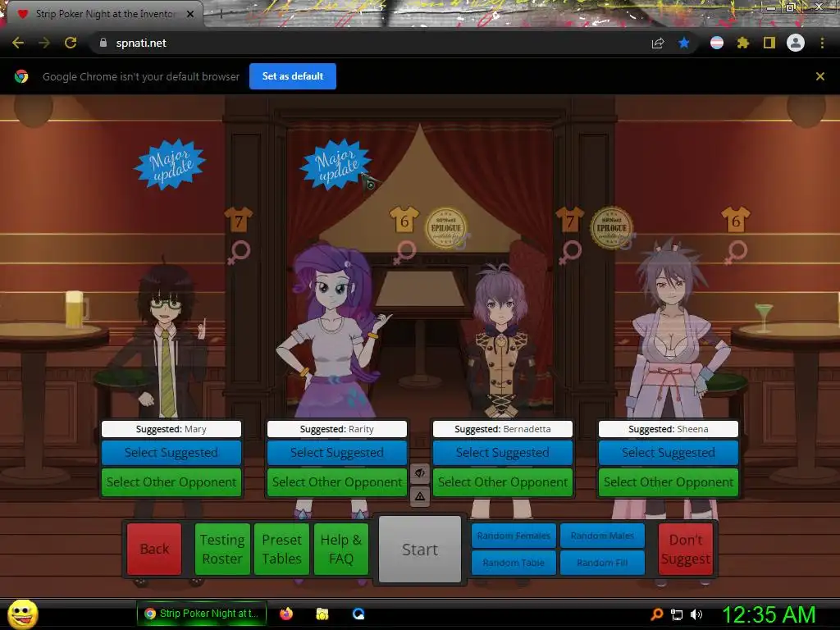The height and width of the screenshot is (630, 840).
Task: Open the Chrome three-dot menu
Action: [x=822, y=43]
